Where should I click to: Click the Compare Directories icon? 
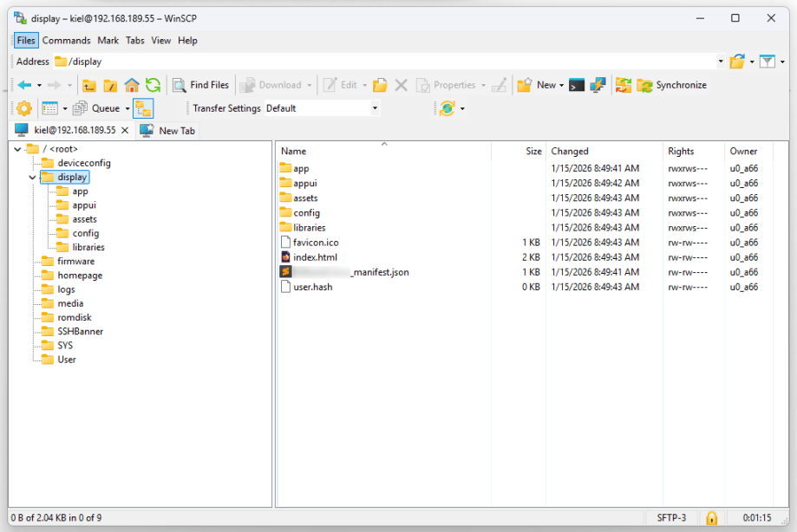pyautogui.click(x=623, y=85)
